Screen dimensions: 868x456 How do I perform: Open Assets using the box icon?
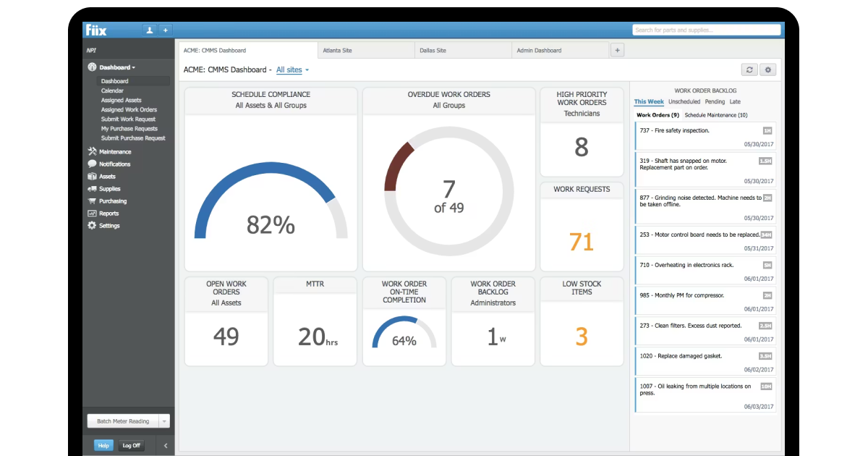point(90,176)
